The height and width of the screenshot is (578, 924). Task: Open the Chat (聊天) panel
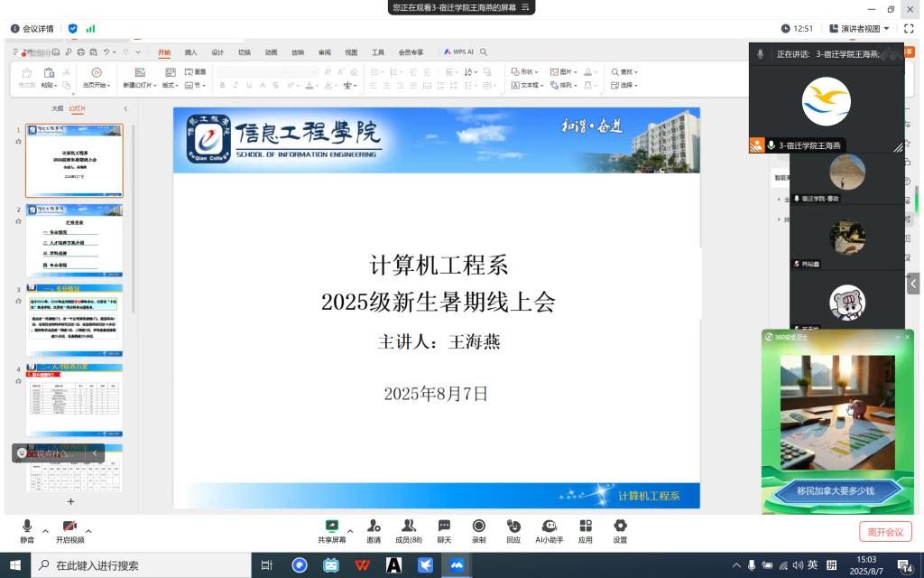(x=444, y=530)
